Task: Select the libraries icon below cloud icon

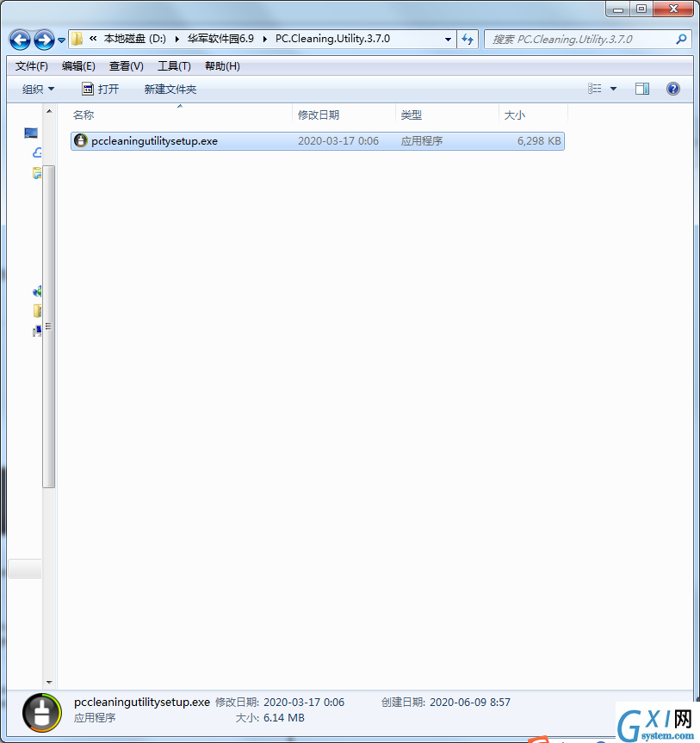Action: coord(37,173)
